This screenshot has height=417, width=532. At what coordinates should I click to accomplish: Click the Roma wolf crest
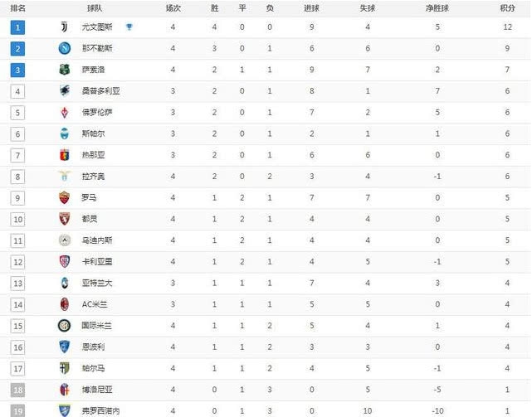point(65,197)
